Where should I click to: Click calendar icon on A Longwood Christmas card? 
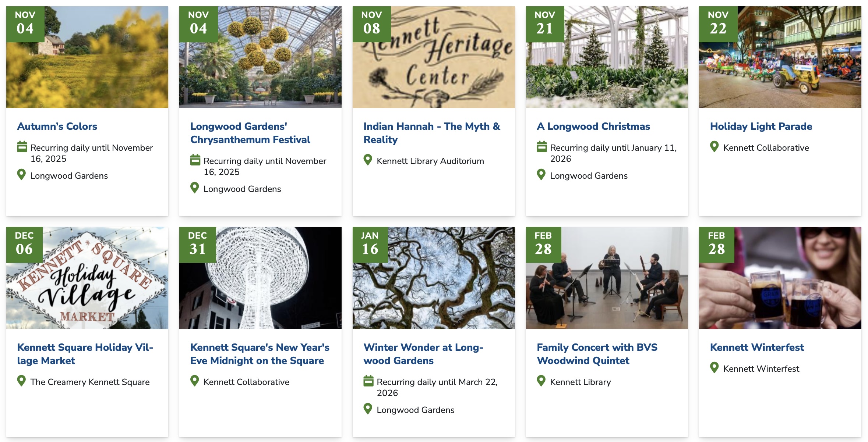[541, 147]
